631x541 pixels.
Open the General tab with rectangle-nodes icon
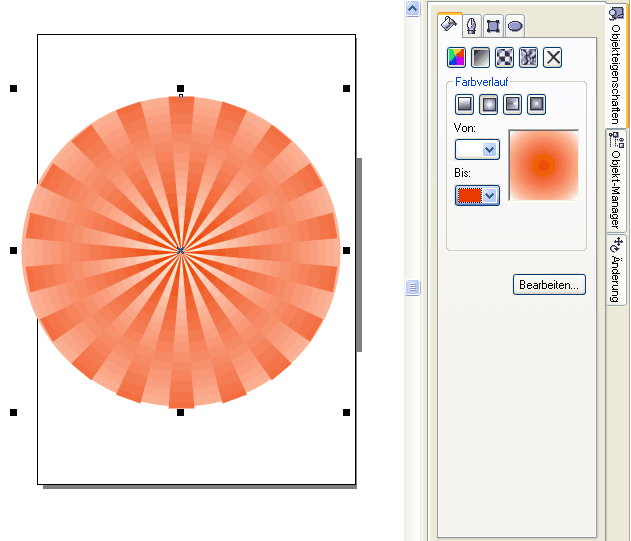492,26
